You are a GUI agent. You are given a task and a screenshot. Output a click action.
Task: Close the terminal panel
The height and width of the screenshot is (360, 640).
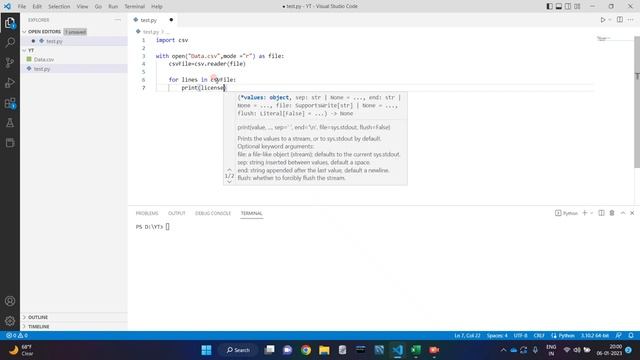632,213
